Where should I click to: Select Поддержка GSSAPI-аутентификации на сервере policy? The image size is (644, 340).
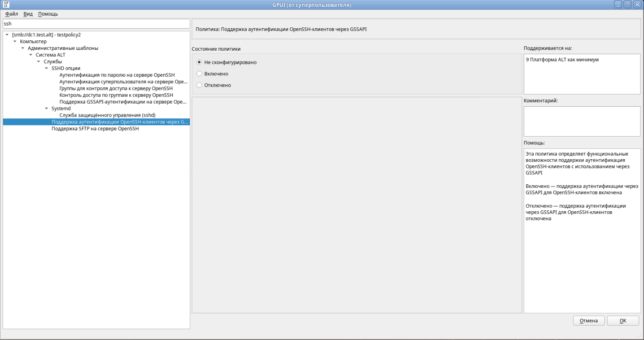[123, 102]
